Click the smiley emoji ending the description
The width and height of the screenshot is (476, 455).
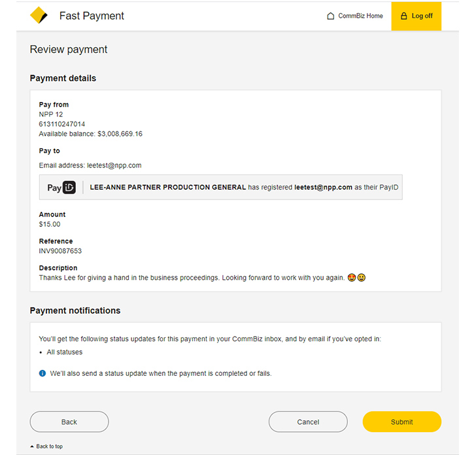(362, 278)
